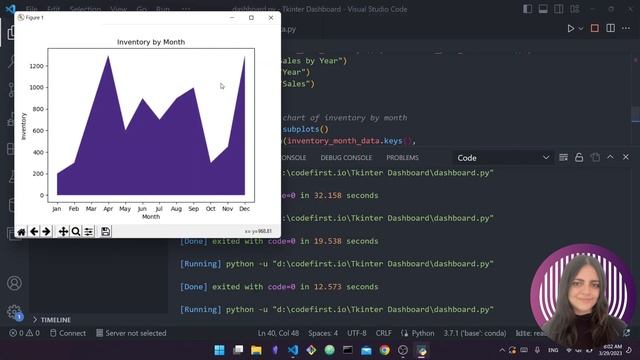Open the Accounts icon in activity bar
This screenshot has height=360, width=640.
point(14,283)
